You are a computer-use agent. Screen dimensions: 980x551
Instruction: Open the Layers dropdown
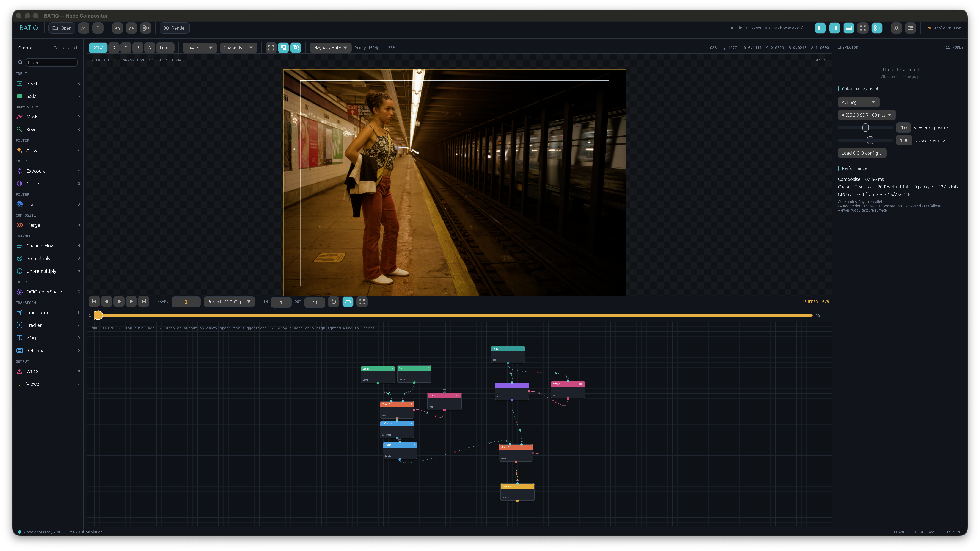[x=199, y=48]
